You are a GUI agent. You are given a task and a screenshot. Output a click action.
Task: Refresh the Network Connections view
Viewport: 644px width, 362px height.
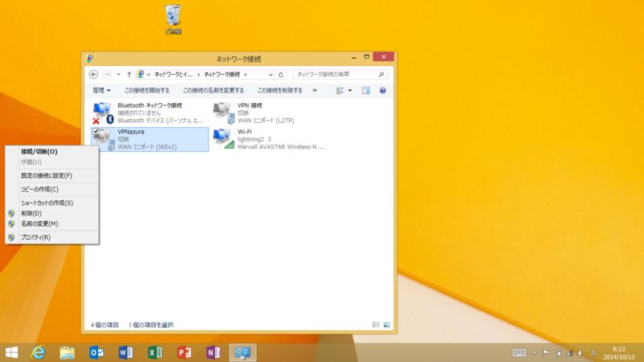[x=281, y=75]
